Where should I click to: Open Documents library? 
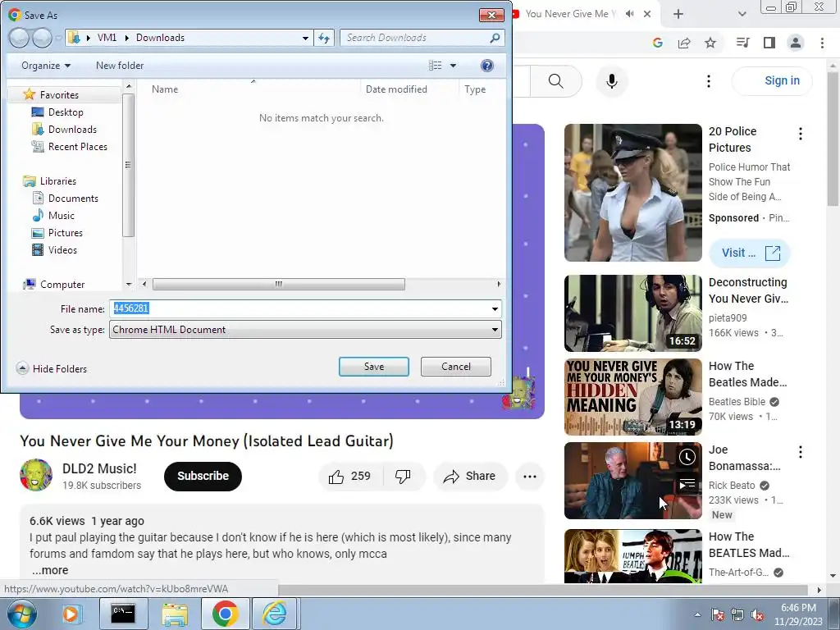[x=73, y=199]
